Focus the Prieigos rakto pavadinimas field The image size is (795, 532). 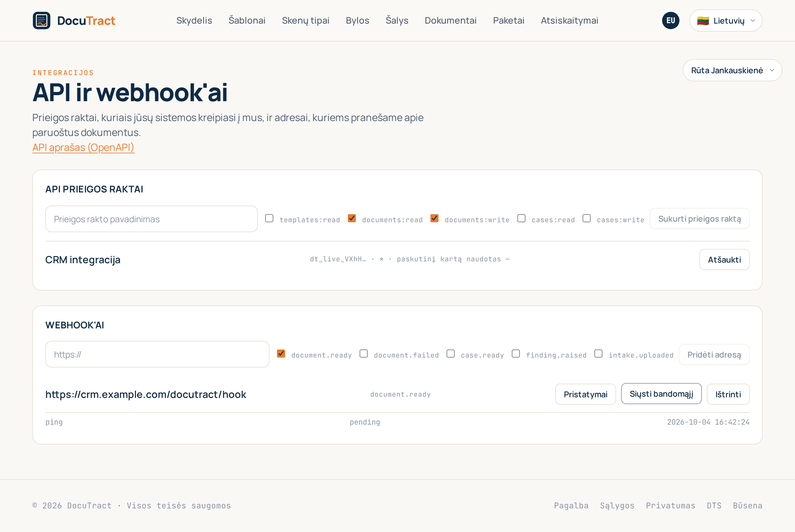pos(152,219)
